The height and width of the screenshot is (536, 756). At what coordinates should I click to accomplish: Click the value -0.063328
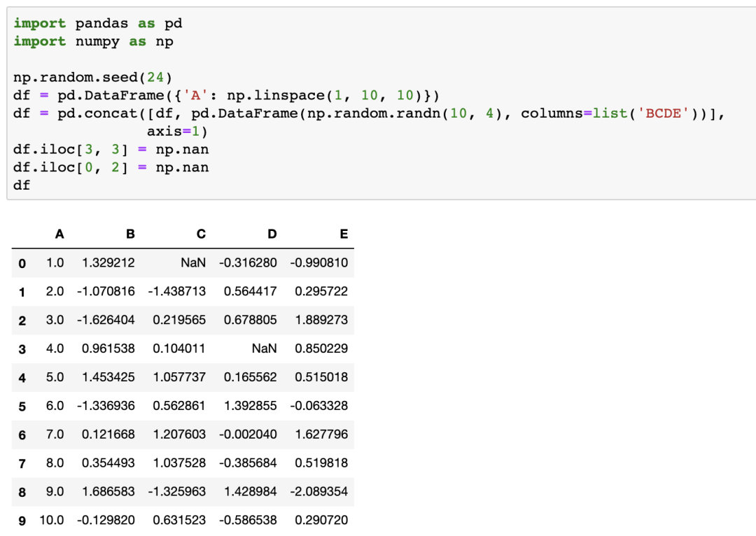[318, 405]
